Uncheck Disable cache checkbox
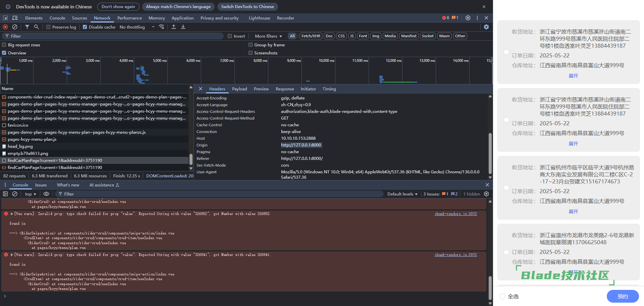Image resolution: width=644 pixels, height=306 pixels. point(85,27)
